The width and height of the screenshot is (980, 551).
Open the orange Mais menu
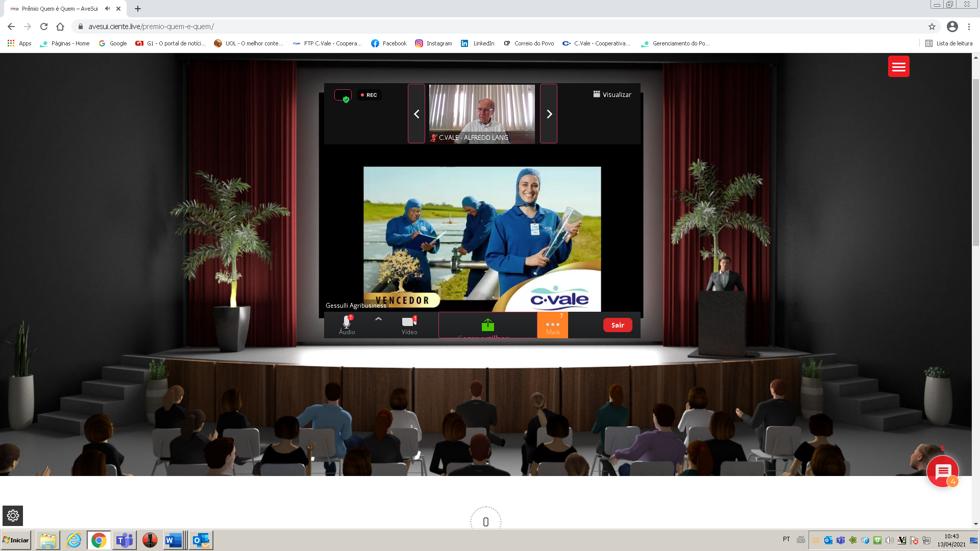pos(552,325)
